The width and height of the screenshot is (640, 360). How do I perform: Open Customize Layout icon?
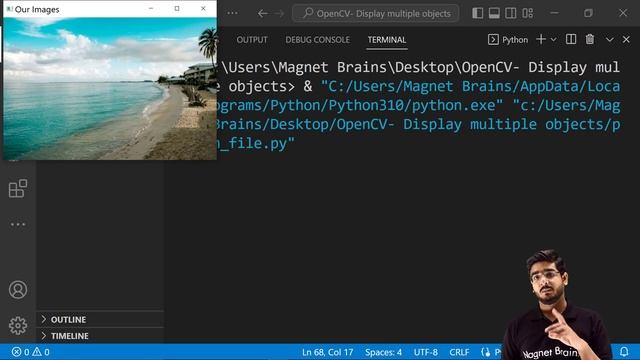click(x=528, y=13)
